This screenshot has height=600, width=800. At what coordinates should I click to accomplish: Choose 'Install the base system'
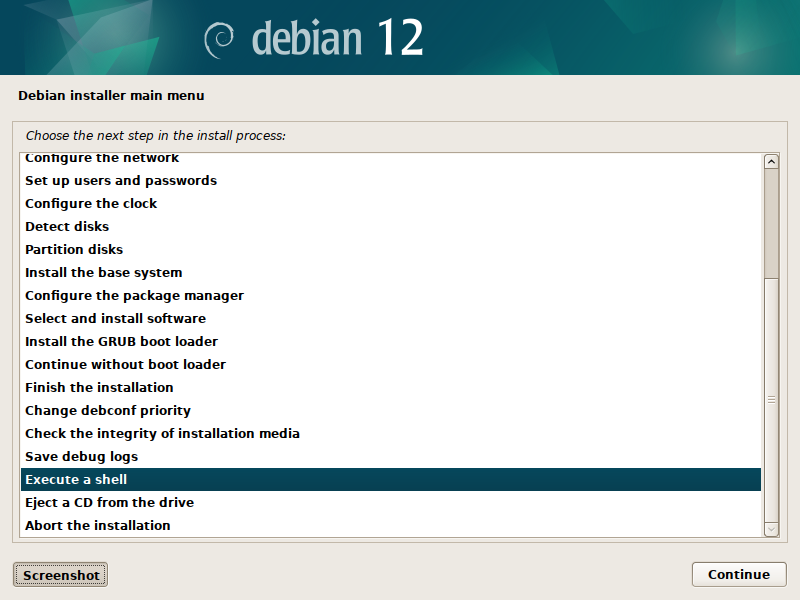[x=391, y=272]
